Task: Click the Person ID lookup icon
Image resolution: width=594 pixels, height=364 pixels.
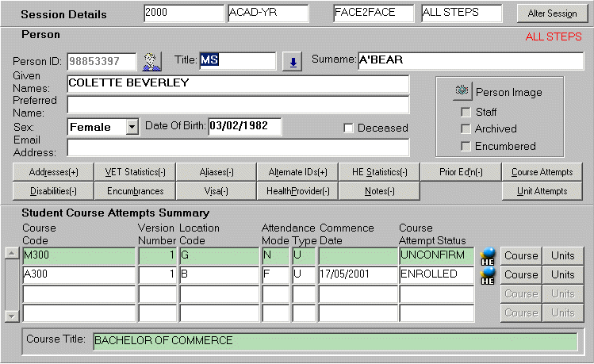Action: click(151, 61)
